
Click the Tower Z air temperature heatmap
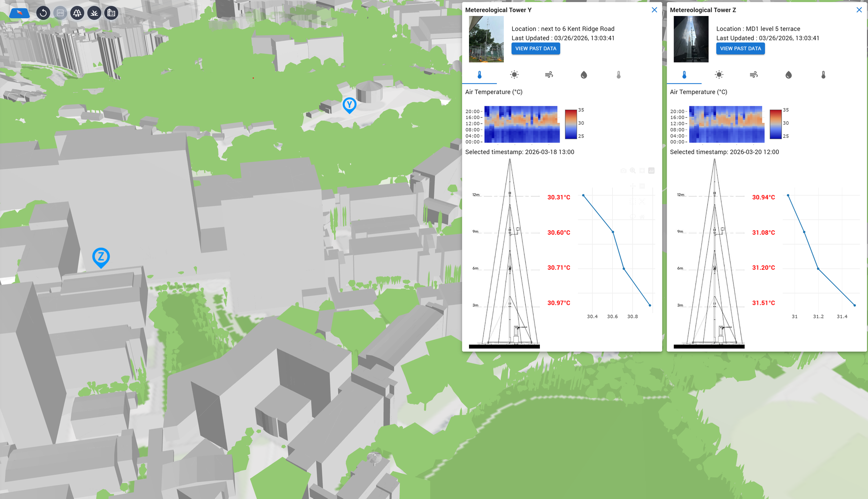click(726, 124)
